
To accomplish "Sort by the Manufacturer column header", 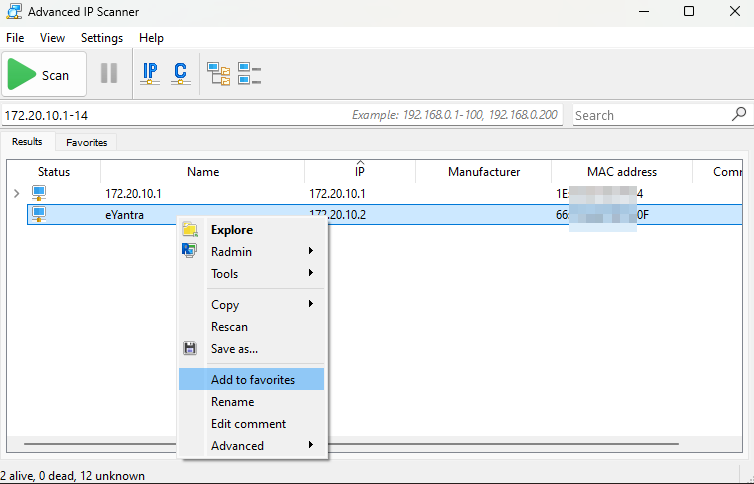I will [x=484, y=172].
